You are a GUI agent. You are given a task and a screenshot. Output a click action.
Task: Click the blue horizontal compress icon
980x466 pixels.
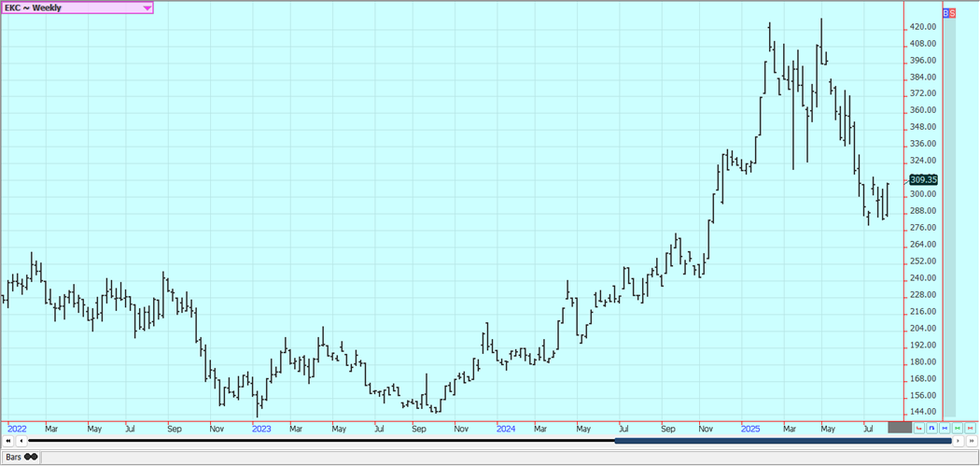coord(945,428)
